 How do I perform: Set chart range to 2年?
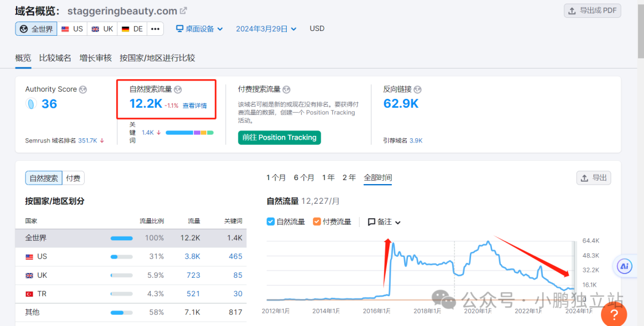(x=349, y=178)
